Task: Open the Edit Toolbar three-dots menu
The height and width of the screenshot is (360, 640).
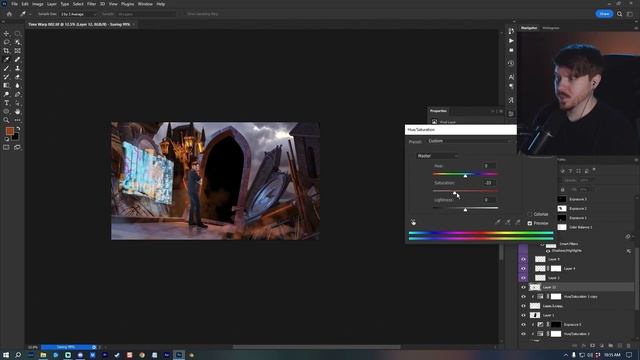Action: point(18,120)
